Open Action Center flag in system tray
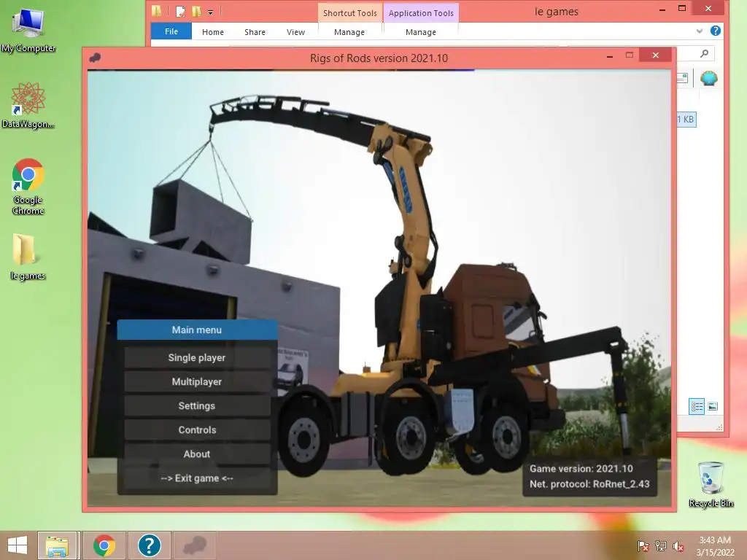The image size is (747, 560). [643, 546]
